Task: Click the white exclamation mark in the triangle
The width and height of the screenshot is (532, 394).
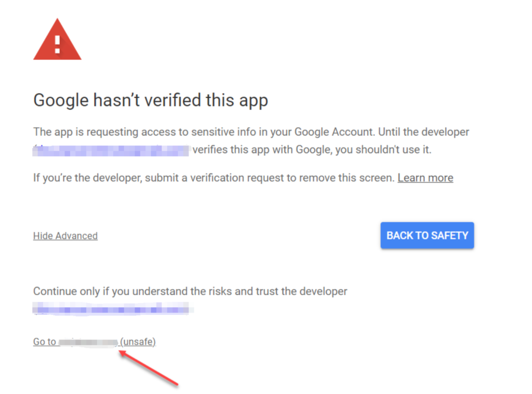Action: click(57, 45)
